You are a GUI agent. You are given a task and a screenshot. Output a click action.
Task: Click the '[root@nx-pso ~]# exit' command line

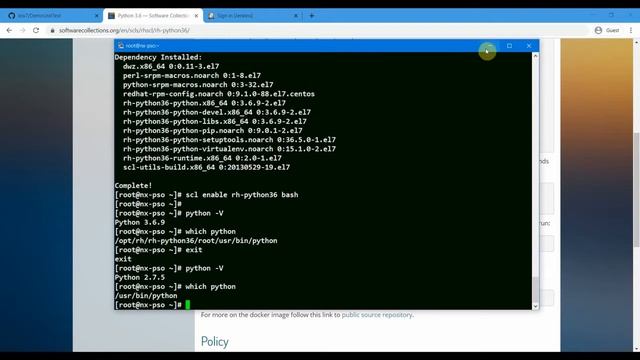(x=158, y=250)
